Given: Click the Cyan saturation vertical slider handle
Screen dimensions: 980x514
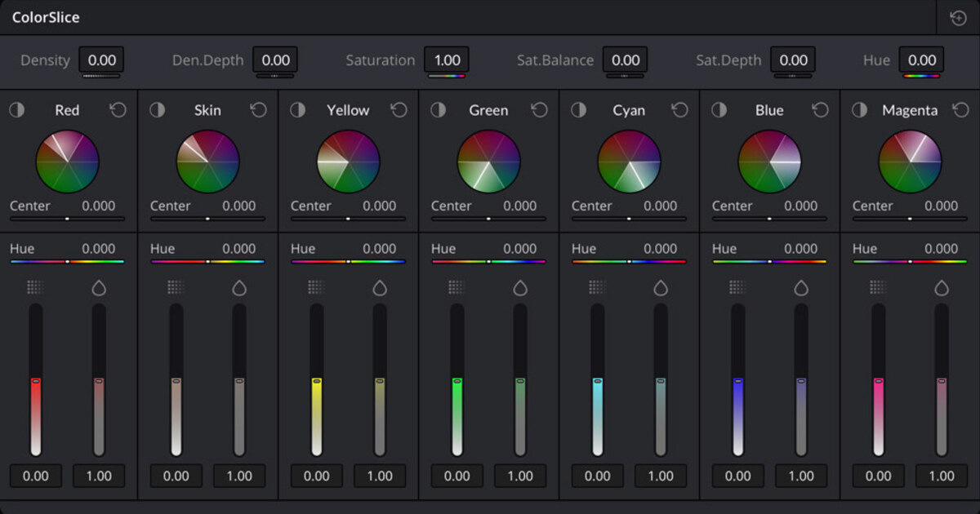Looking at the screenshot, I should click(661, 380).
